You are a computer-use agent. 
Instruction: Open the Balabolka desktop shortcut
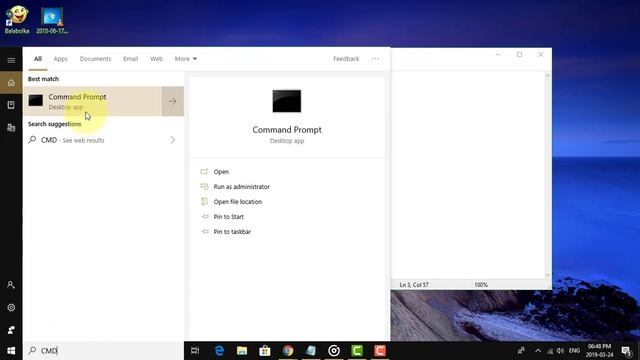click(x=17, y=19)
